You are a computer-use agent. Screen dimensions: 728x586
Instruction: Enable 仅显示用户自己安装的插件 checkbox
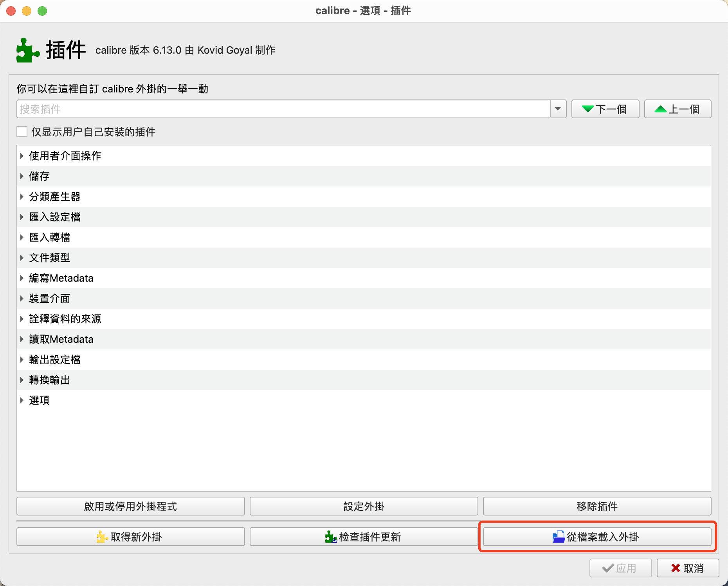[22, 132]
